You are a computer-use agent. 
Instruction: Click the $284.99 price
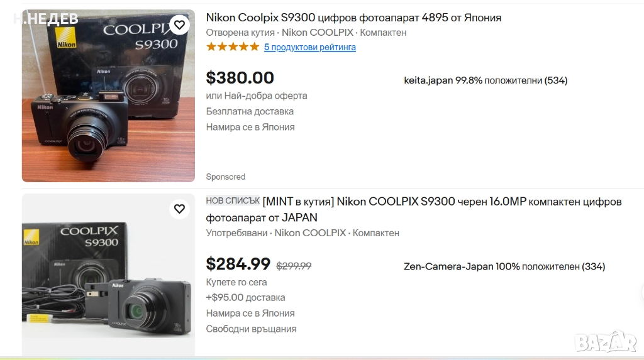238,264
